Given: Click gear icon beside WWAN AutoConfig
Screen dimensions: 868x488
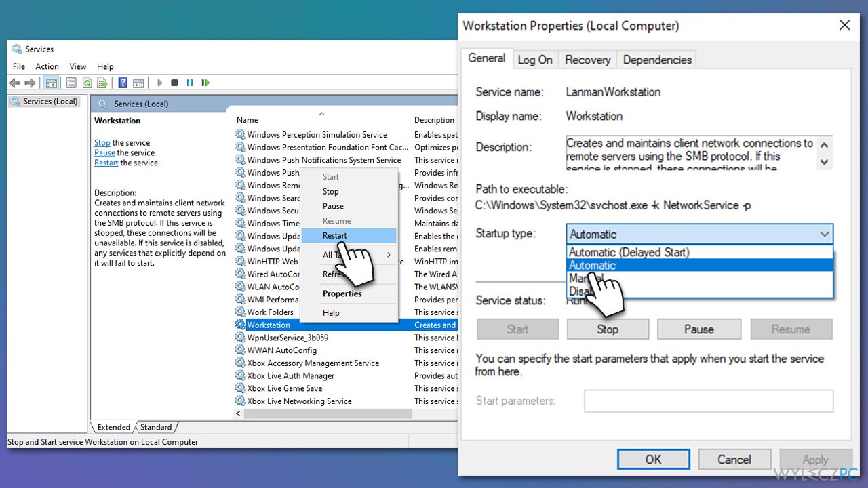Looking at the screenshot, I should (241, 350).
